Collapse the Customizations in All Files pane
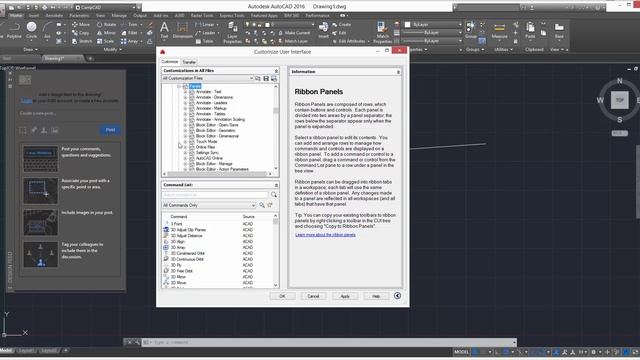 click(276, 71)
